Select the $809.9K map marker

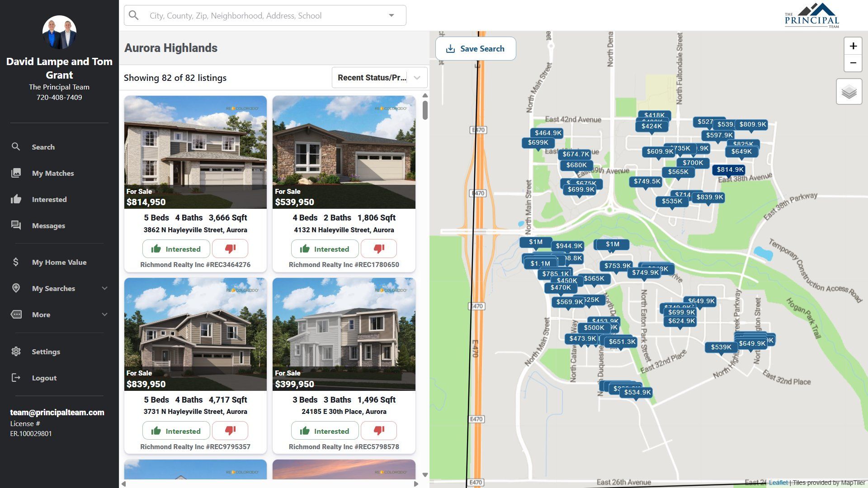(753, 124)
